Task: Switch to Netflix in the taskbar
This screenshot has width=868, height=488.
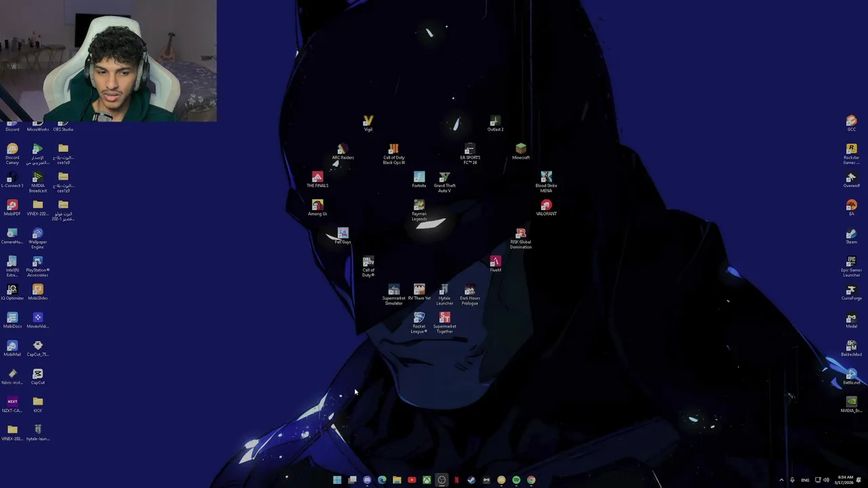Action: (456, 480)
